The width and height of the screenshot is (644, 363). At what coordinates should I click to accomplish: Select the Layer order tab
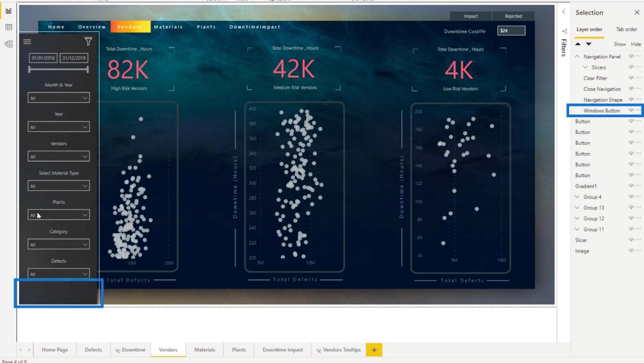pyautogui.click(x=589, y=29)
